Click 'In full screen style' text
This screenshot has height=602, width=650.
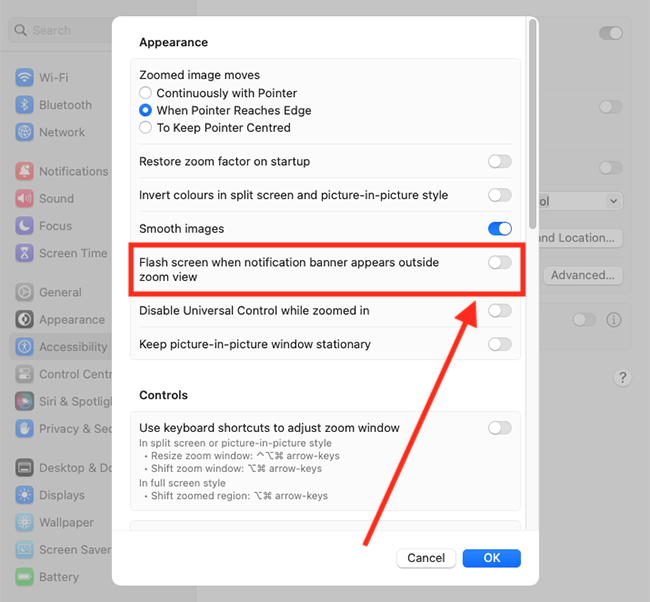click(x=182, y=483)
